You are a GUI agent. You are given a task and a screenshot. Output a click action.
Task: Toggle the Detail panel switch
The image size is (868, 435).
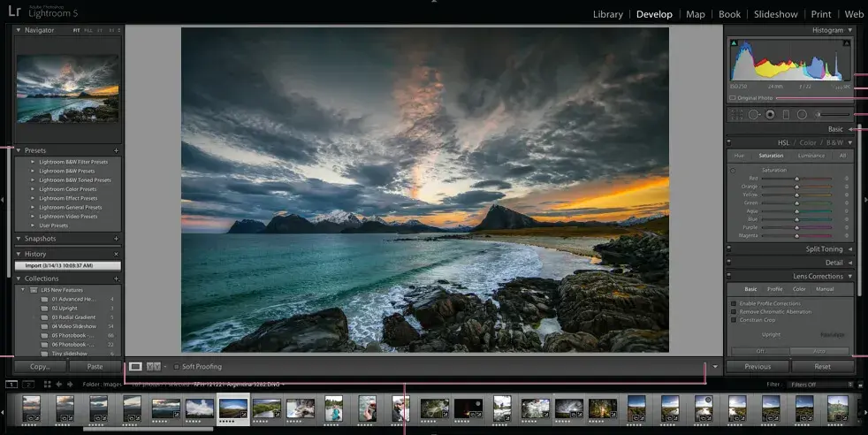pos(729,263)
